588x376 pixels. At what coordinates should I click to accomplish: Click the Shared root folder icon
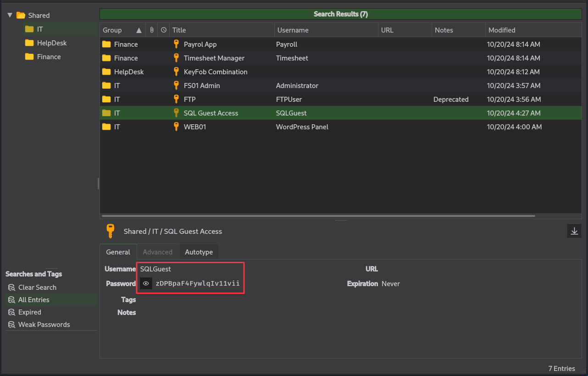[21, 15]
